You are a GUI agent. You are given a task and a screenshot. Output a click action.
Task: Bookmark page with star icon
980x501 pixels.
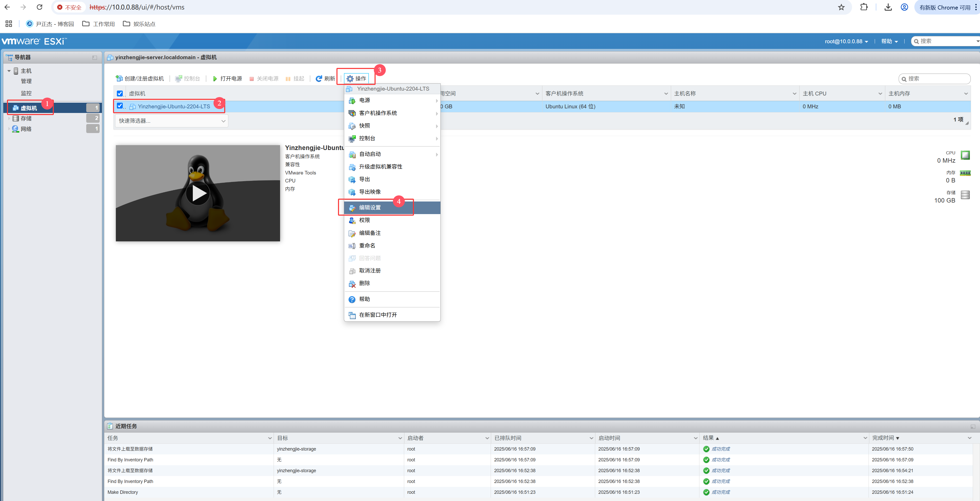pos(841,7)
